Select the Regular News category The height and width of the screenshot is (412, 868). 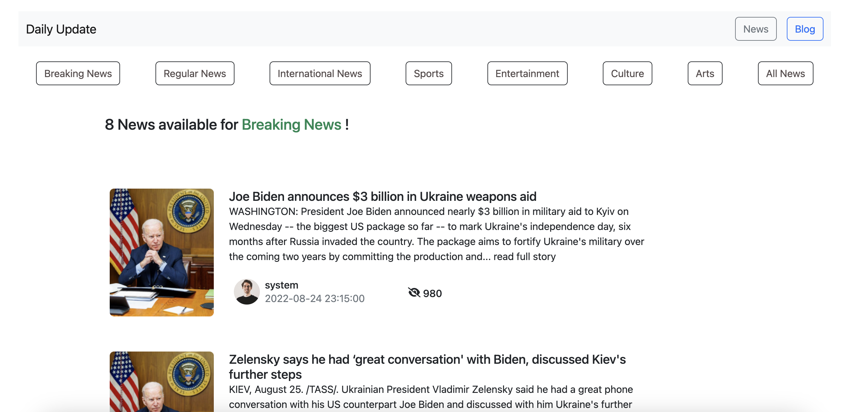194,73
